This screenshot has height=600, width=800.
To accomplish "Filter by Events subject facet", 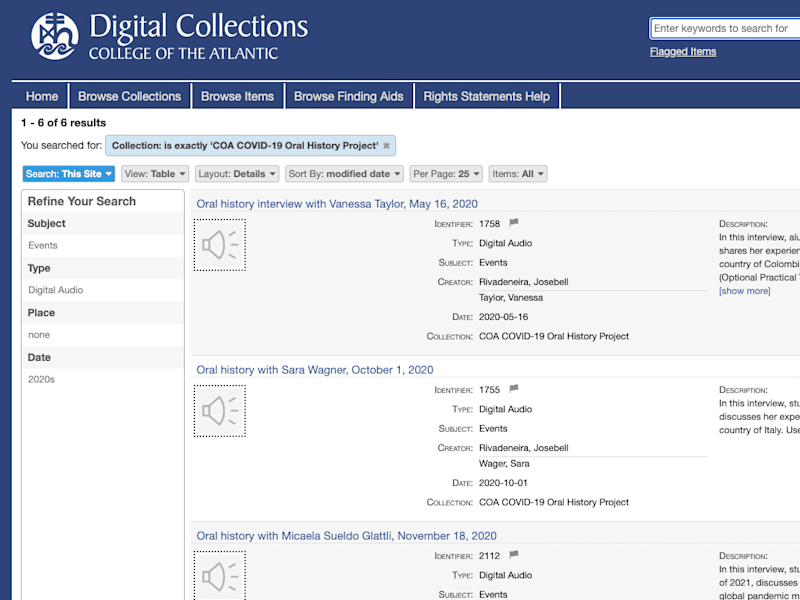I will (x=43, y=245).
